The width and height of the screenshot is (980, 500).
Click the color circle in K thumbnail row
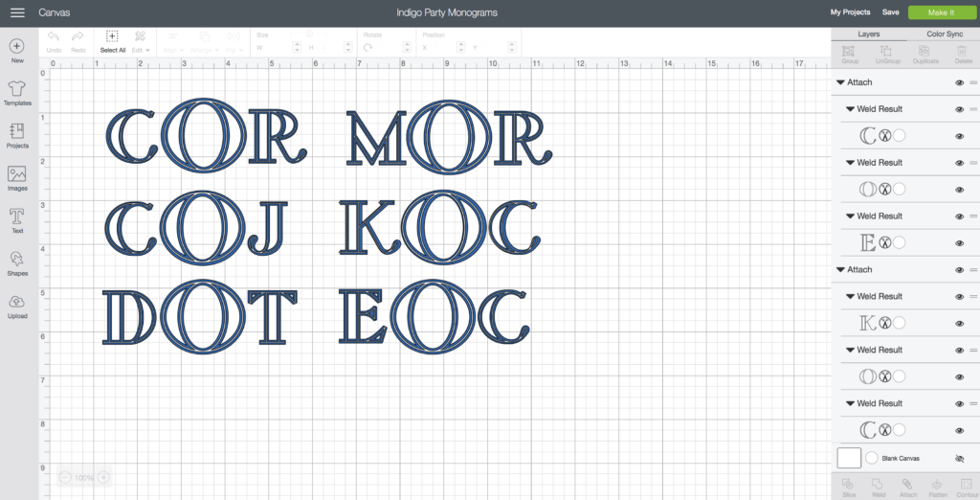pyautogui.click(x=900, y=323)
